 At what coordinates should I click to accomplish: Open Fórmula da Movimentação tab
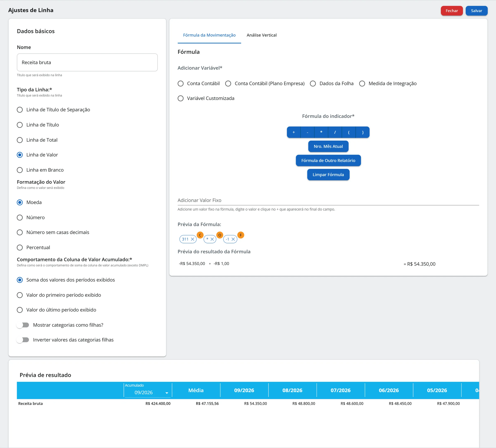point(209,35)
